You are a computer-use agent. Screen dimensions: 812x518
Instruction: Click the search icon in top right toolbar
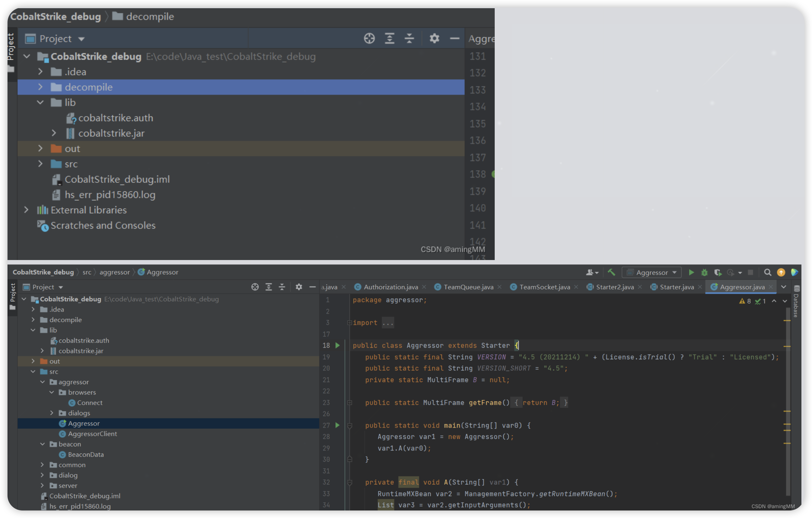point(767,272)
